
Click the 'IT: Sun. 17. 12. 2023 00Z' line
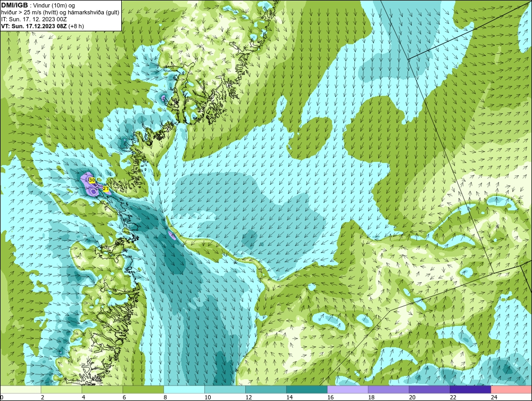[x=34, y=19]
